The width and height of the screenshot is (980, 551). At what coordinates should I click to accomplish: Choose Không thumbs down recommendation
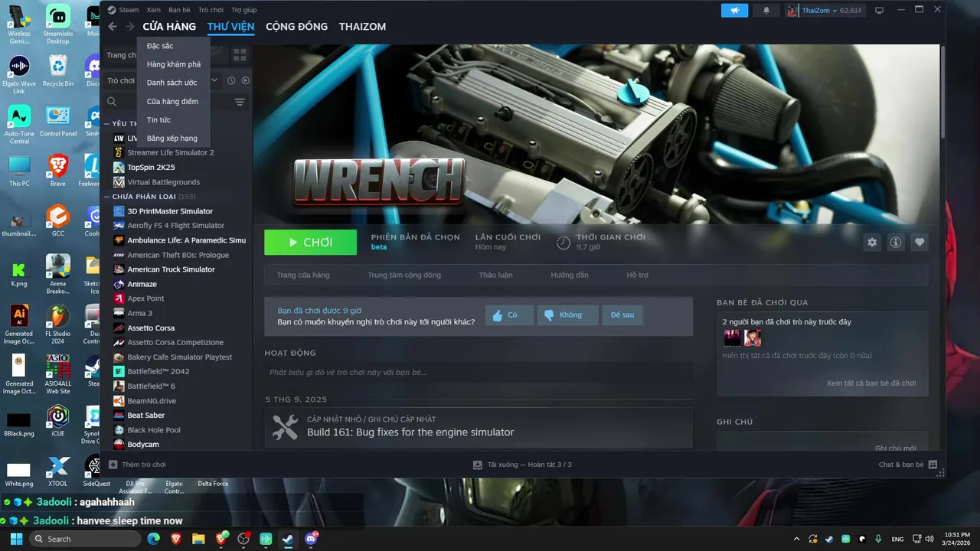click(567, 315)
